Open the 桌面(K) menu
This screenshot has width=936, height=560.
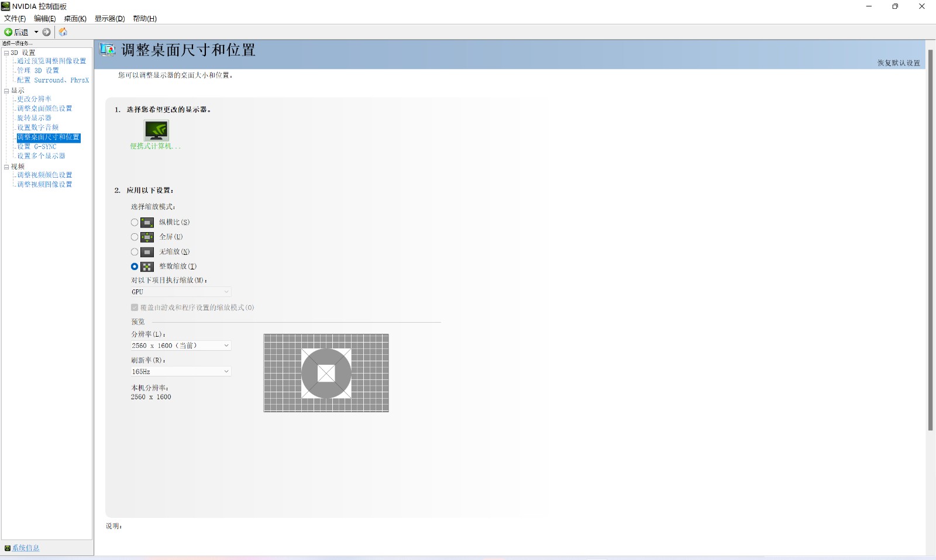coord(75,19)
